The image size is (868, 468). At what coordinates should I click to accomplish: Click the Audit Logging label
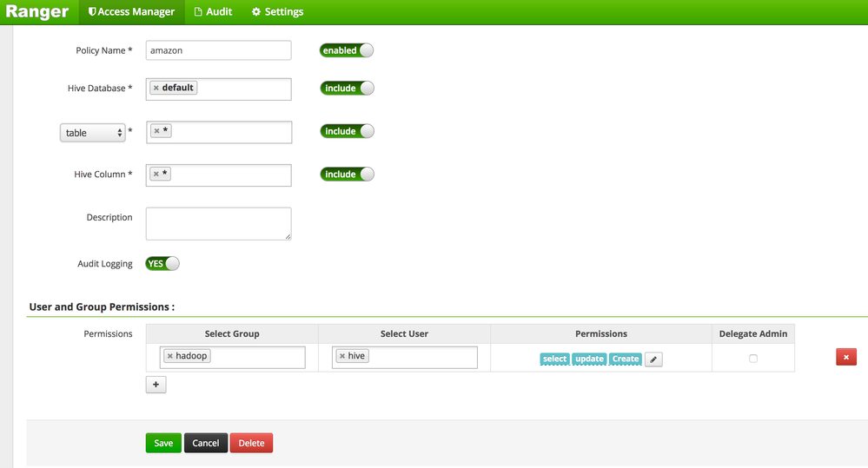[104, 264]
